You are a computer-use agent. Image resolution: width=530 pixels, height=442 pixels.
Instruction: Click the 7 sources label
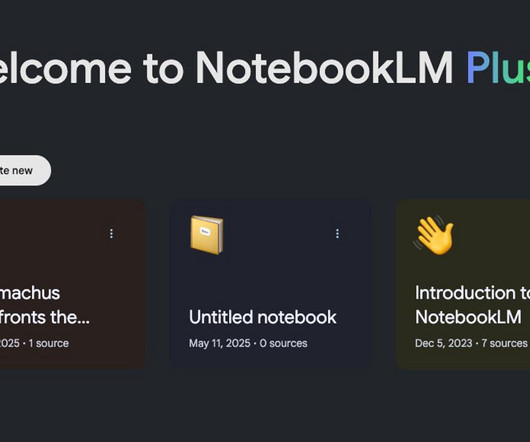tap(504, 343)
